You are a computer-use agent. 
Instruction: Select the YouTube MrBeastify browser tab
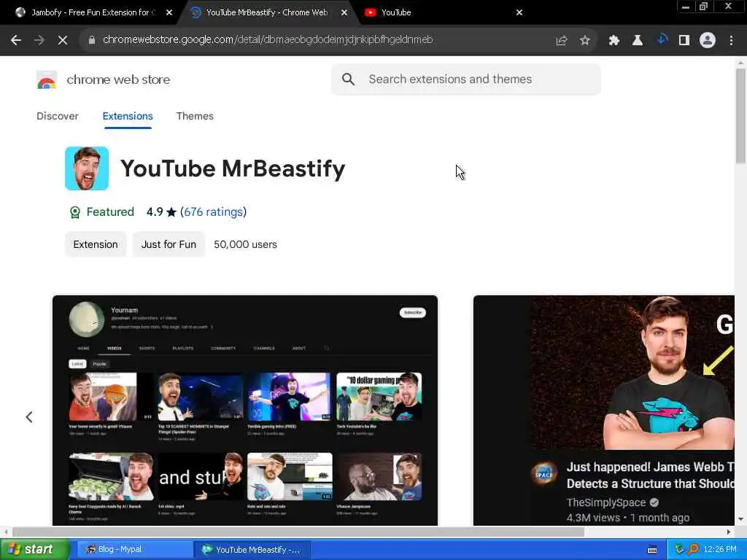tap(267, 13)
